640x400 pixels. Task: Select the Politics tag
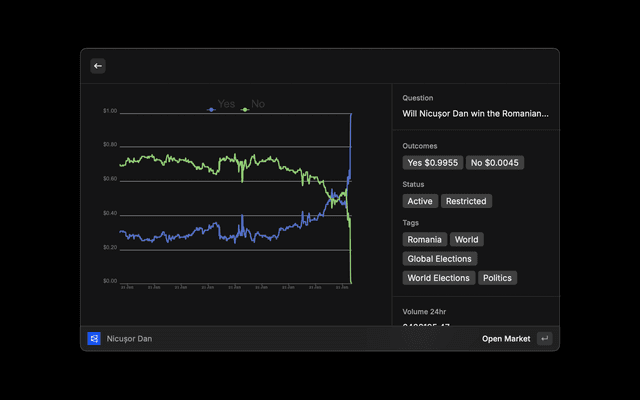498,278
